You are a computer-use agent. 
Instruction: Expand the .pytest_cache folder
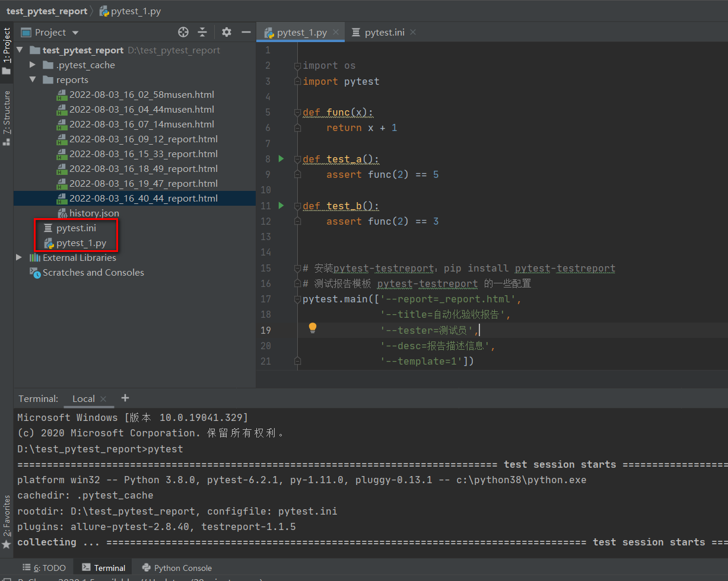[x=33, y=65]
